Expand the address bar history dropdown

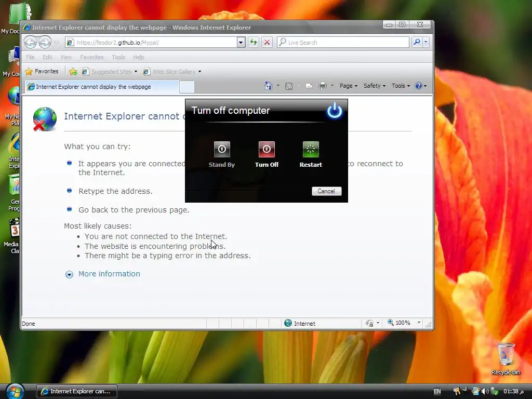[241, 43]
